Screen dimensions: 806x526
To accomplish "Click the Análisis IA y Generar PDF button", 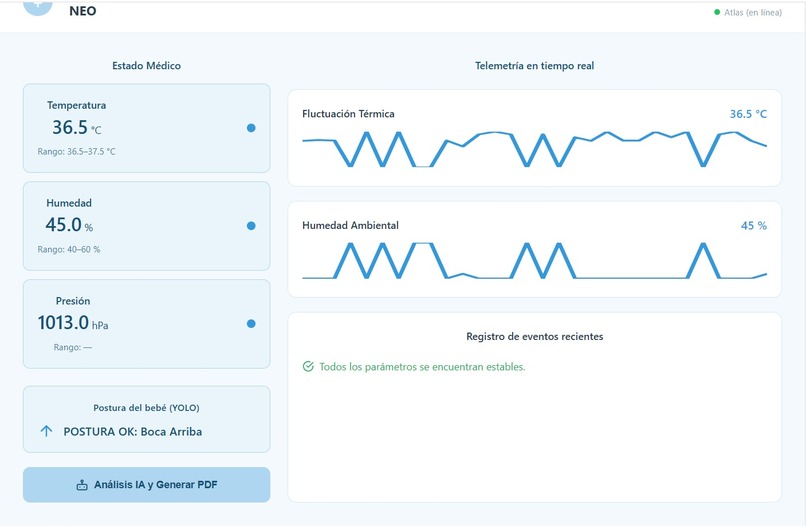I will click(146, 484).
